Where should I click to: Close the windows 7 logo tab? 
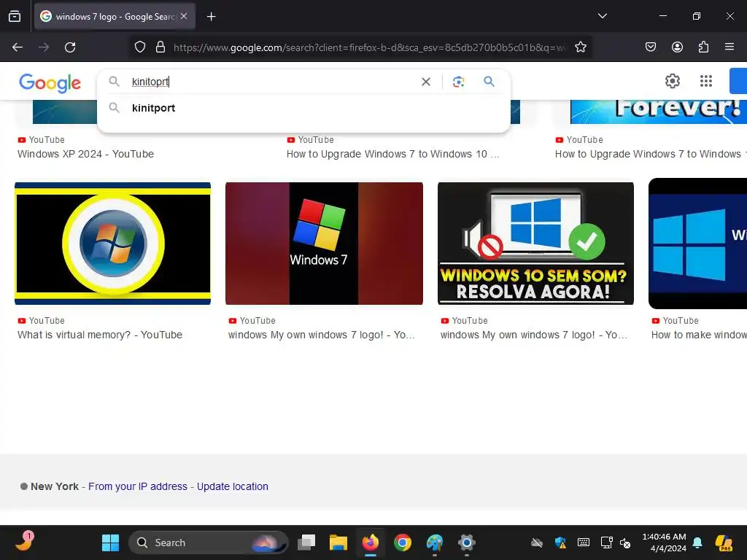point(184,16)
